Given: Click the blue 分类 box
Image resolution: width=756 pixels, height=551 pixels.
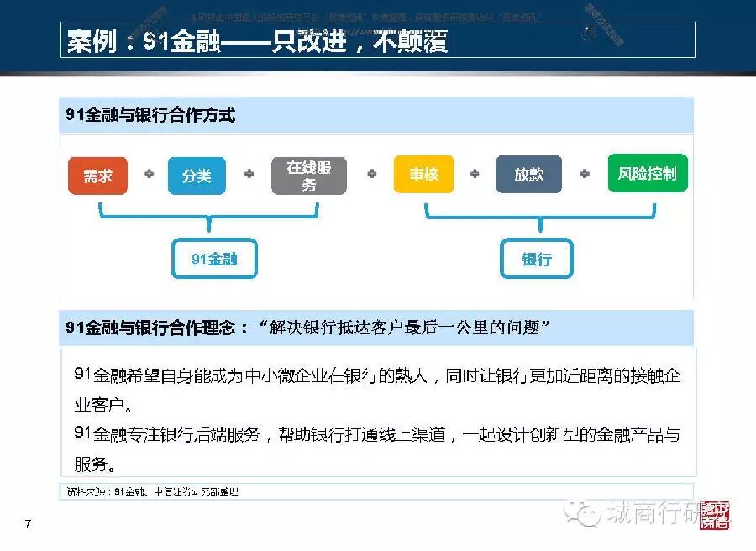Looking at the screenshot, I should pyautogui.click(x=197, y=176).
